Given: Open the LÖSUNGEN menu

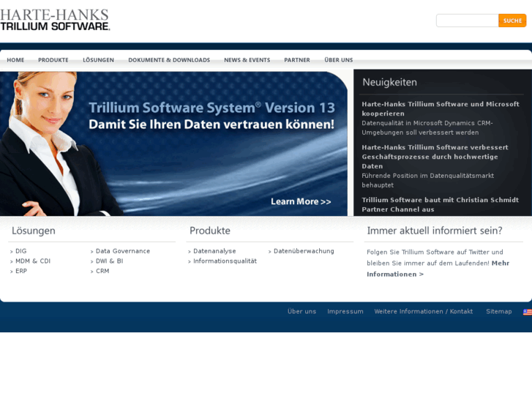Looking at the screenshot, I should [x=98, y=60].
